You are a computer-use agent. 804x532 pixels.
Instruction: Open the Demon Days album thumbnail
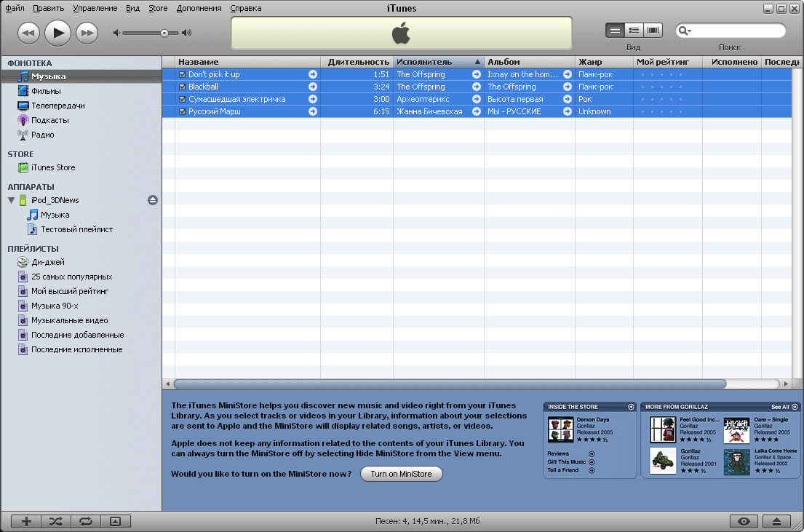(560, 429)
